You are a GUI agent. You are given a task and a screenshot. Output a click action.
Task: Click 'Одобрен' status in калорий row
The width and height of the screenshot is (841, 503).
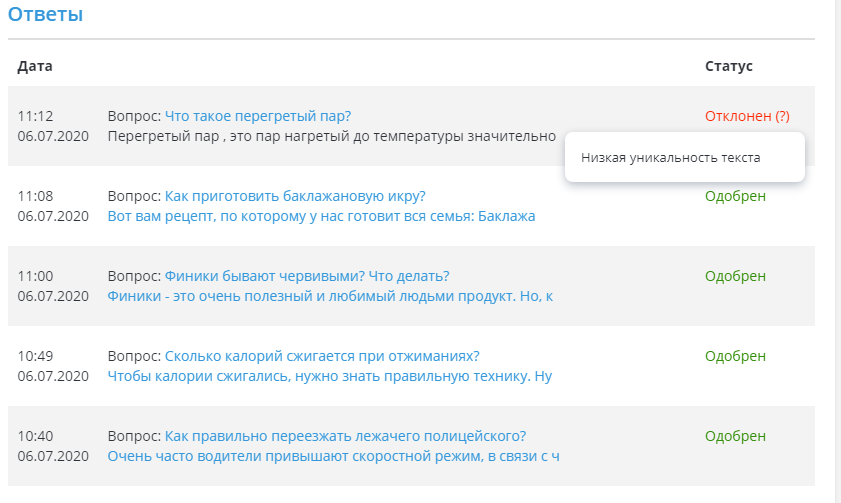point(735,356)
